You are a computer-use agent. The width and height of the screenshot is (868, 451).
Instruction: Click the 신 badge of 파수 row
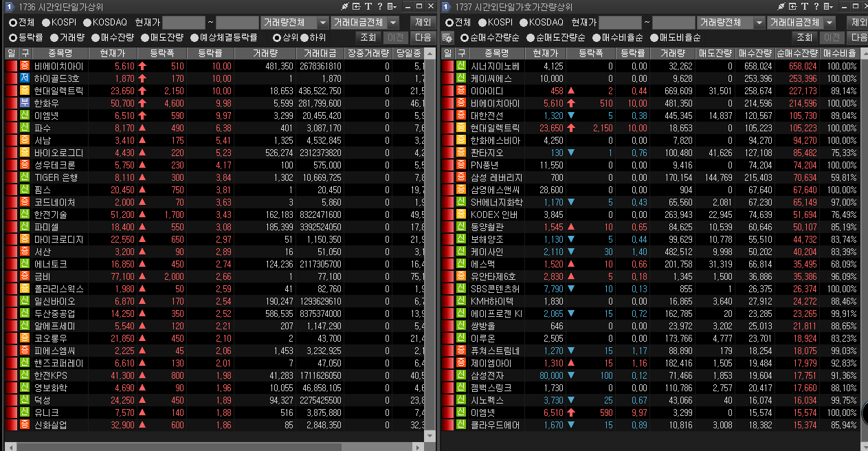(x=24, y=128)
